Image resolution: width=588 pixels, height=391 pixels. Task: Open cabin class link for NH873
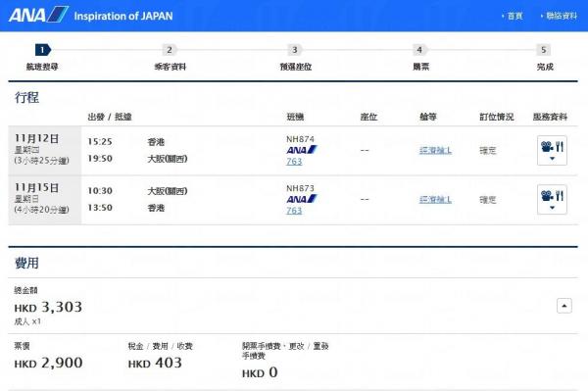(x=435, y=200)
